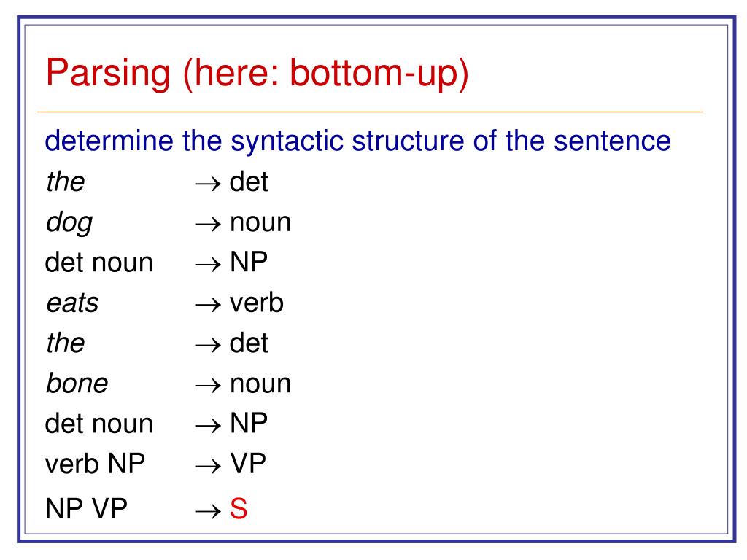Click the orange horizontal divider line
Viewport: 747px width, 560px height.
click(x=370, y=112)
